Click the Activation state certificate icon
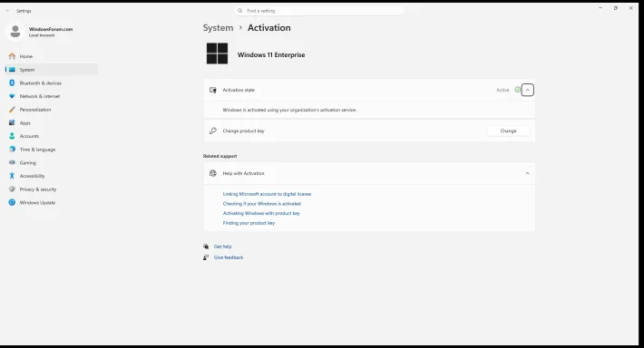 (213, 90)
